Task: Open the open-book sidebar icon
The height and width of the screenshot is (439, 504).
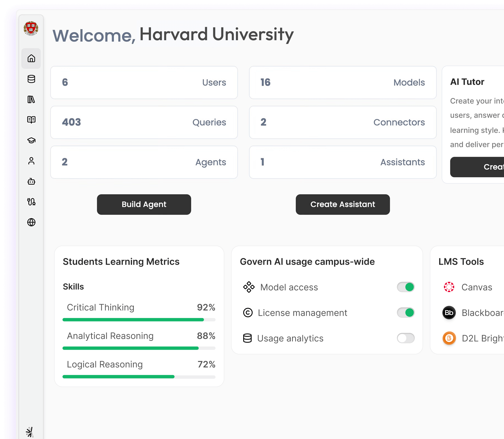Action: tap(31, 120)
